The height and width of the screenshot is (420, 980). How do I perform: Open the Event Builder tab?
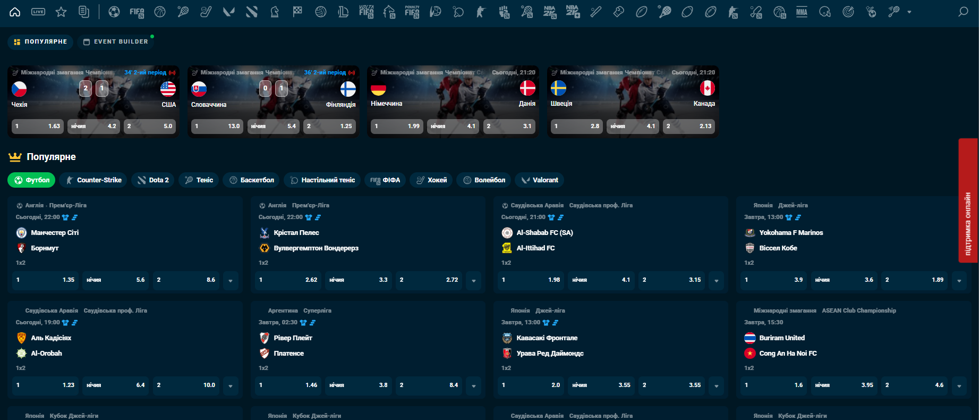coord(116,41)
